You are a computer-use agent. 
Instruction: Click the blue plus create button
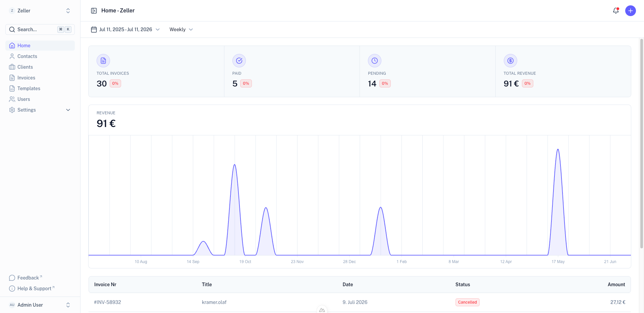[631, 11]
